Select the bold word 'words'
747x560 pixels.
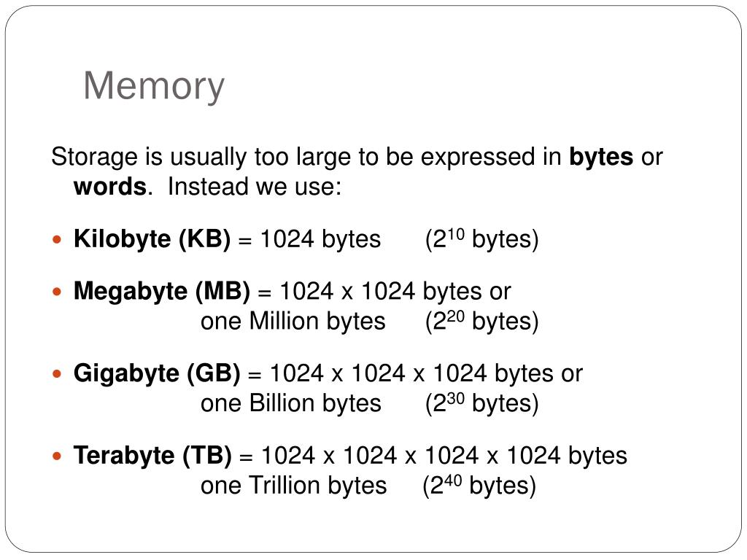pos(109,187)
